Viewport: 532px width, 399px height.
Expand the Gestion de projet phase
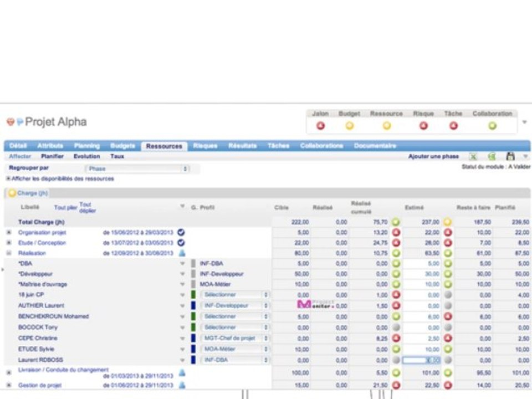pos(9,385)
